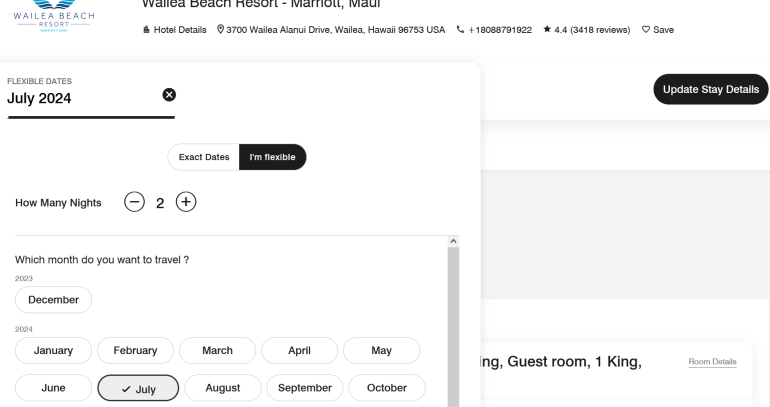Pick January as travel month
Image resolution: width=770 pixels, height=407 pixels.
[x=53, y=350]
